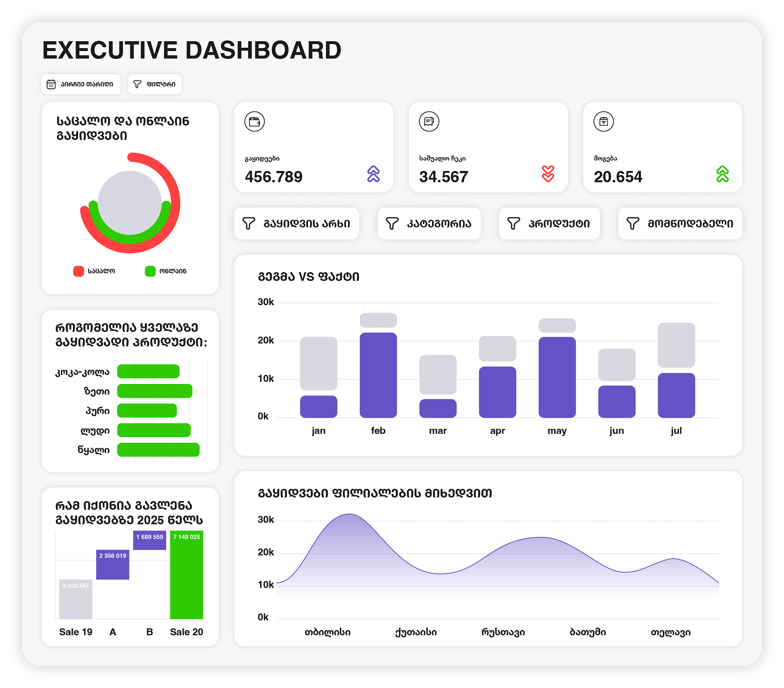Open the კატეგორია filter dropdown
Screen dimensions: 784x688
tap(429, 224)
